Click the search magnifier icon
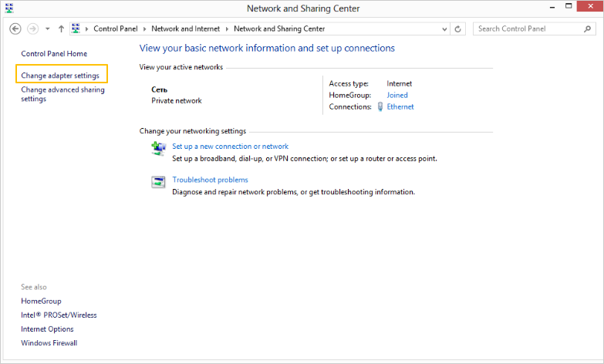Image resolution: width=604 pixels, height=364 pixels. (586, 29)
